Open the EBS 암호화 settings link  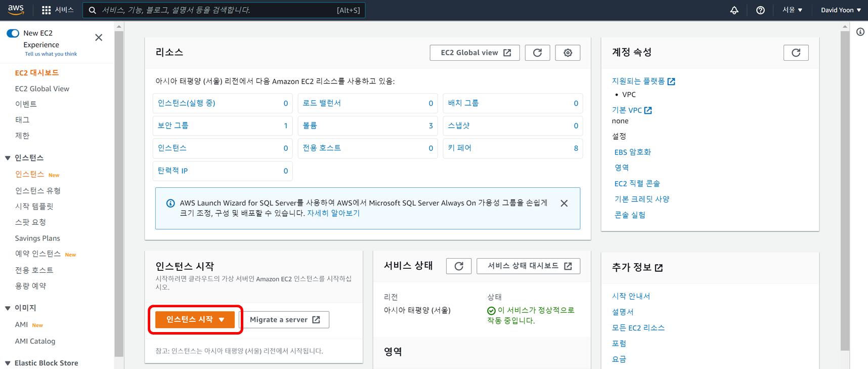(632, 152)
